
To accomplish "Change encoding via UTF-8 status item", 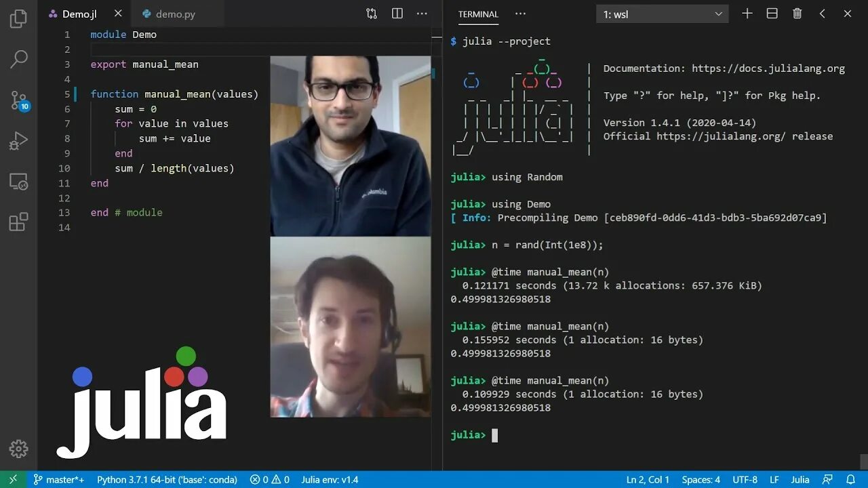I will [x=745, y=480].
